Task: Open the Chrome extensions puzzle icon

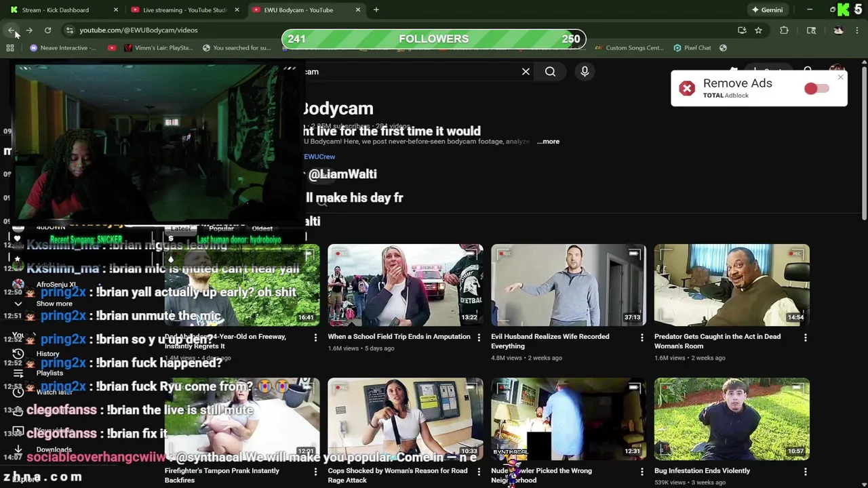Action: (784, 30)
